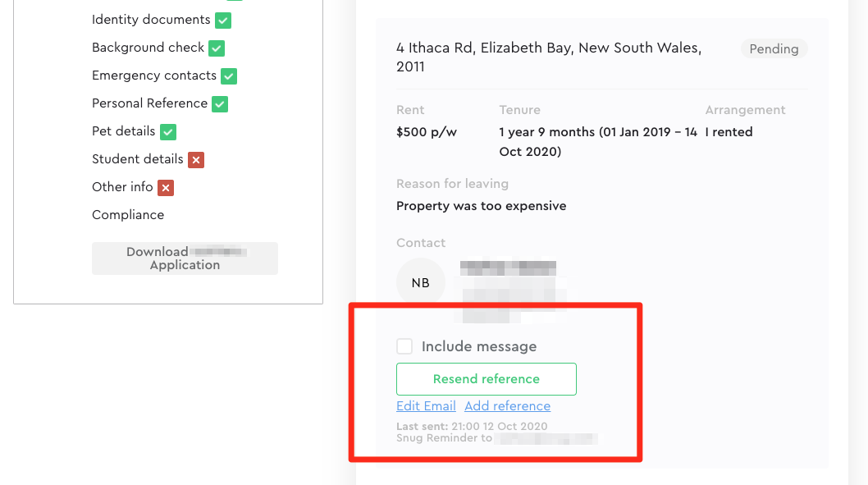This screenshot has height=485, width=868.
Task: Navigate to Pet details section
Action: click(123, 131)
